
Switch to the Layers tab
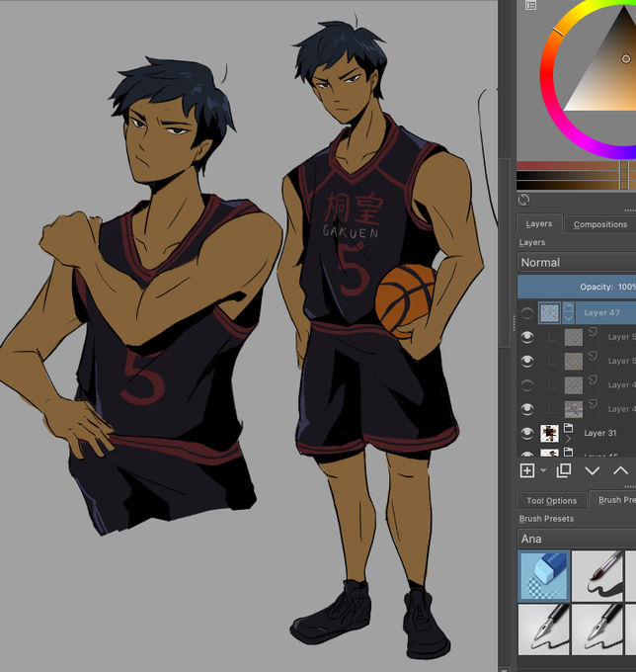pyautogui.click(x=539, y=223)
